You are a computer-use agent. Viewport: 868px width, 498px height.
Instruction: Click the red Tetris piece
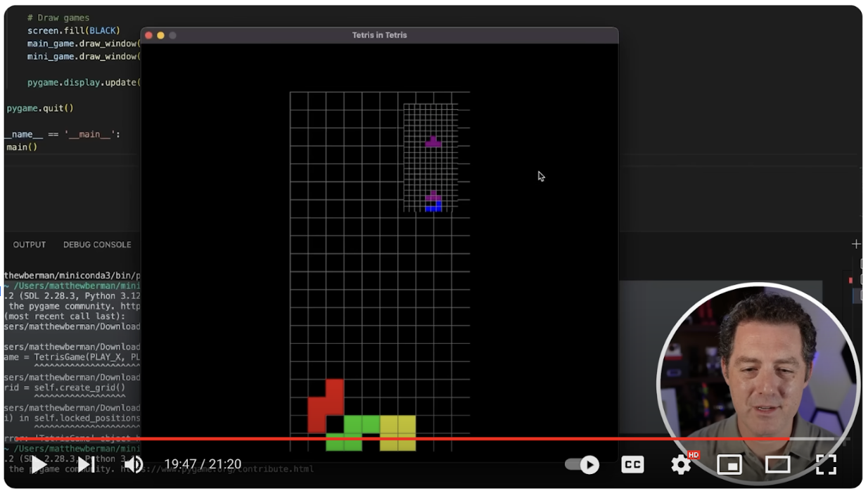coord(326,406)
